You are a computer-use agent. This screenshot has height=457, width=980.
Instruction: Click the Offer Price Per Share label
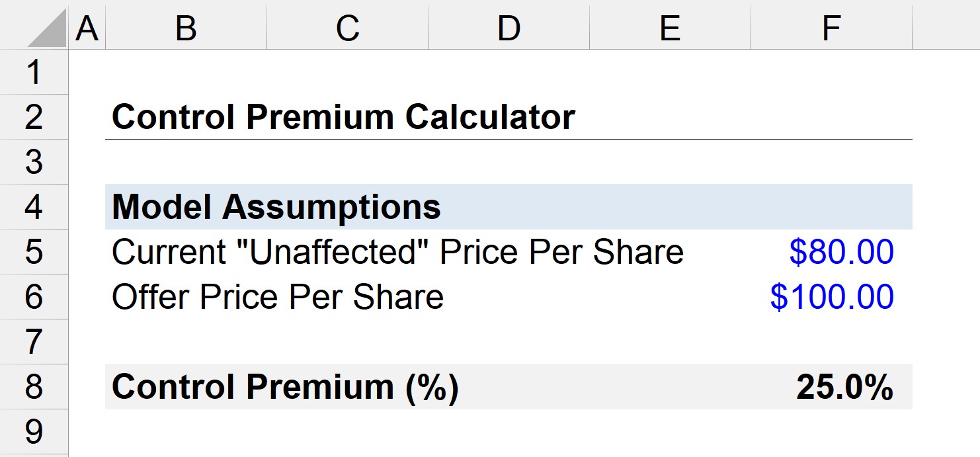point(278,297)
